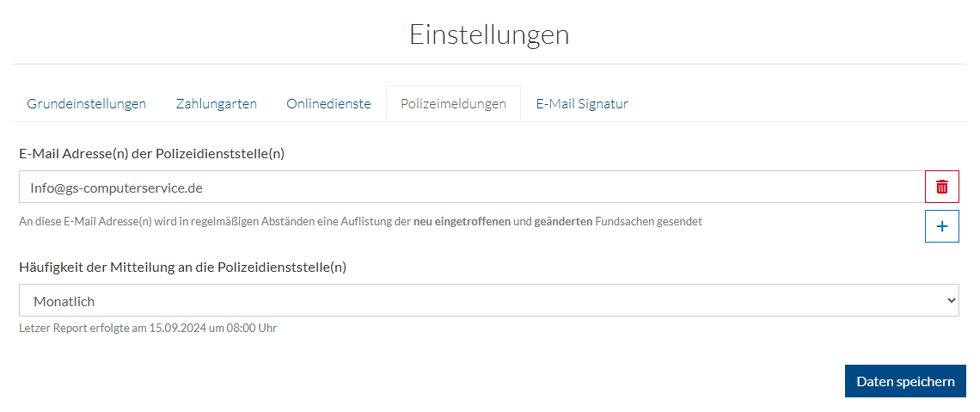
Task: Go to the Onlinedienste tab
Action: [328, 104]
